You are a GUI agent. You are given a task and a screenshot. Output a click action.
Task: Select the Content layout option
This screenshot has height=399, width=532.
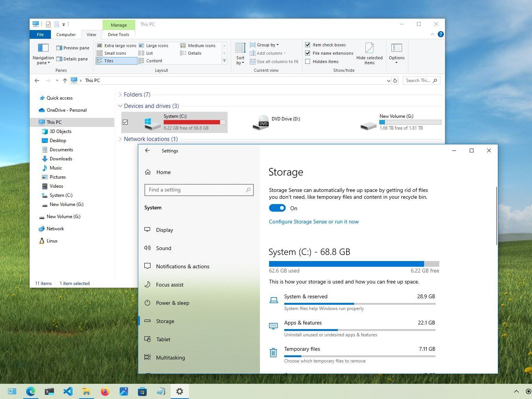pos(150,61)
